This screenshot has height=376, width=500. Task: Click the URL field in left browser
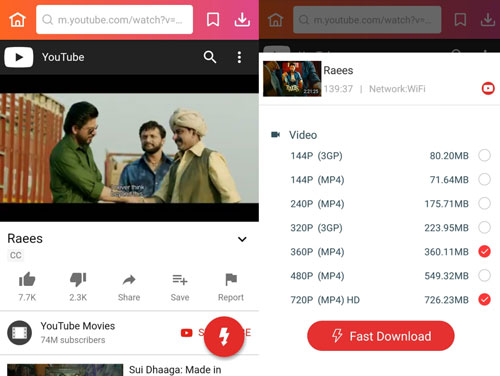(x=114, y=20)
